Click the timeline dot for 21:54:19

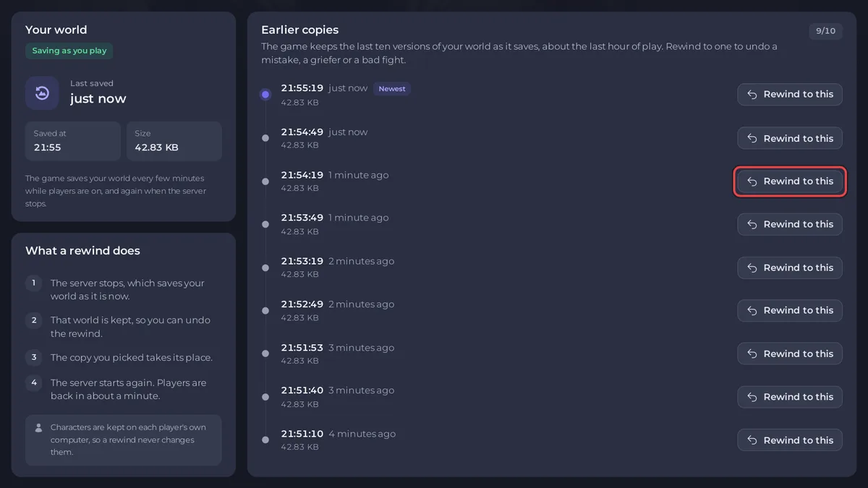click(265, 181)
